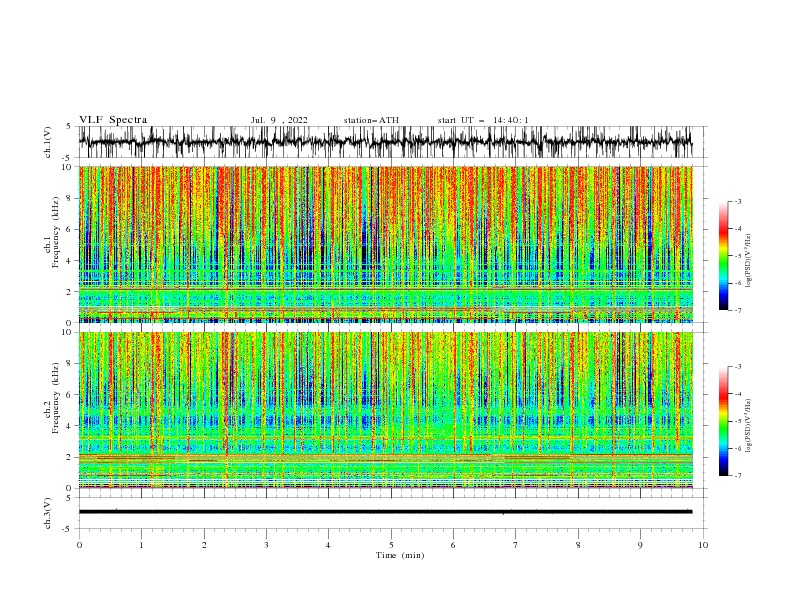Click the time axis tick label '3'
This screenshot has width=792, height=612.
[x=266, y=545]
